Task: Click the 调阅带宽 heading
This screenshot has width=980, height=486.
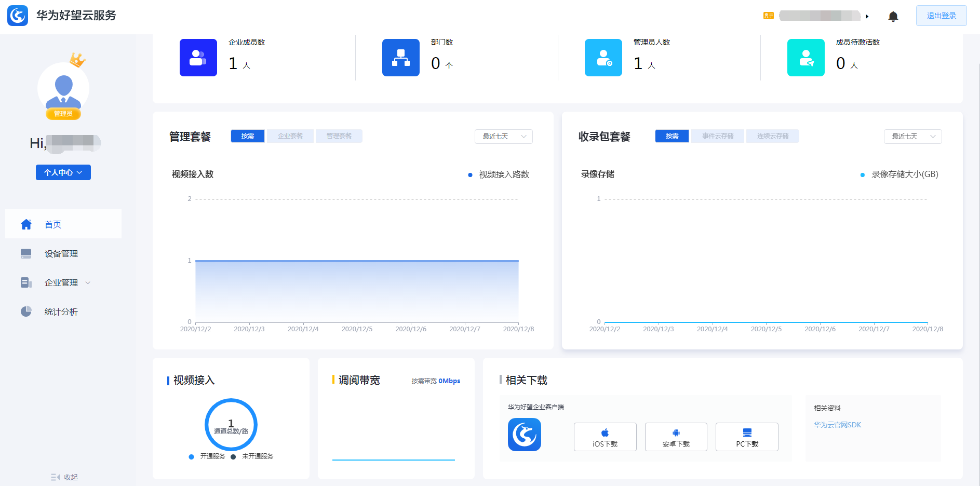Action: [x=359, y=381]
